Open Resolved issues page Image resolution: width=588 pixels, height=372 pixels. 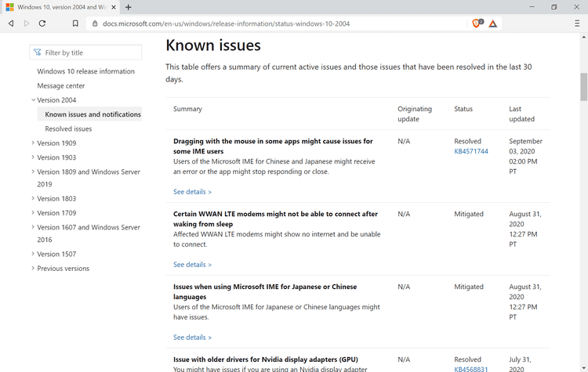pyautogui.click(x=68, y=129)
